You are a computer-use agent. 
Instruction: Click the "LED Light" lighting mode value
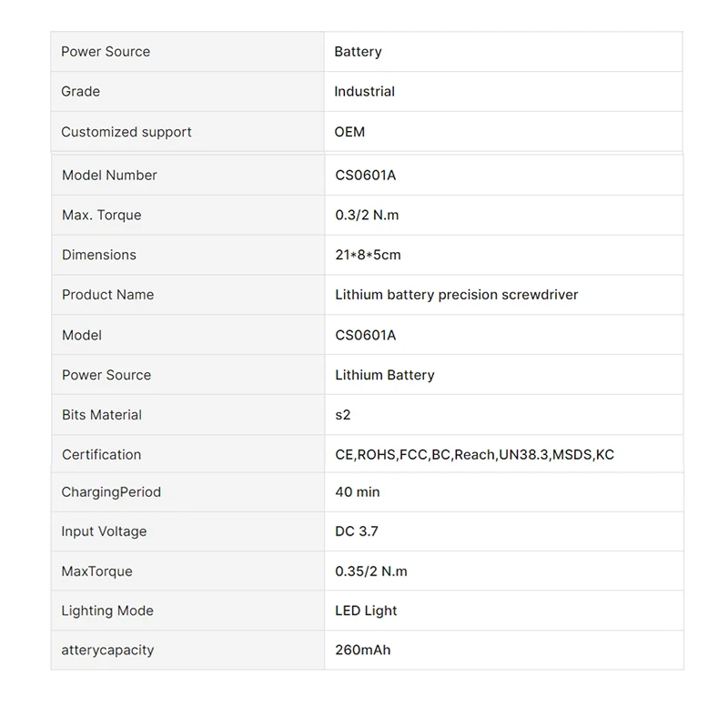(x=366, y=611)
